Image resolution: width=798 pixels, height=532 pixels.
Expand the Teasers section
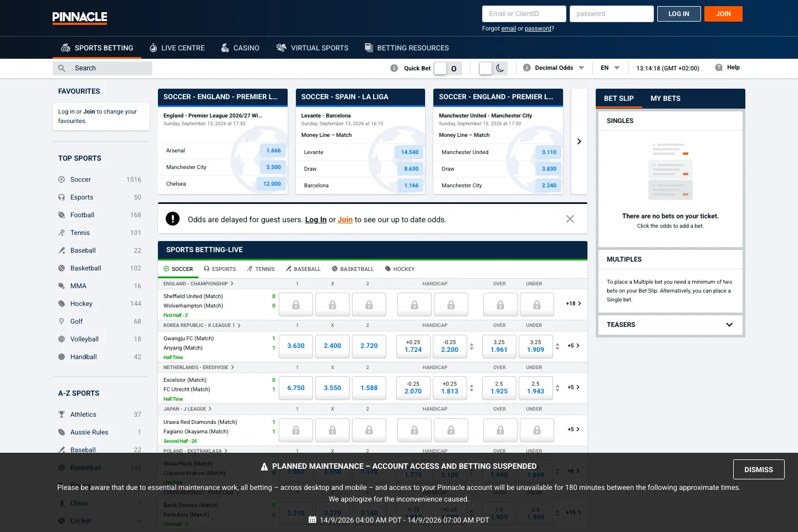670,325
